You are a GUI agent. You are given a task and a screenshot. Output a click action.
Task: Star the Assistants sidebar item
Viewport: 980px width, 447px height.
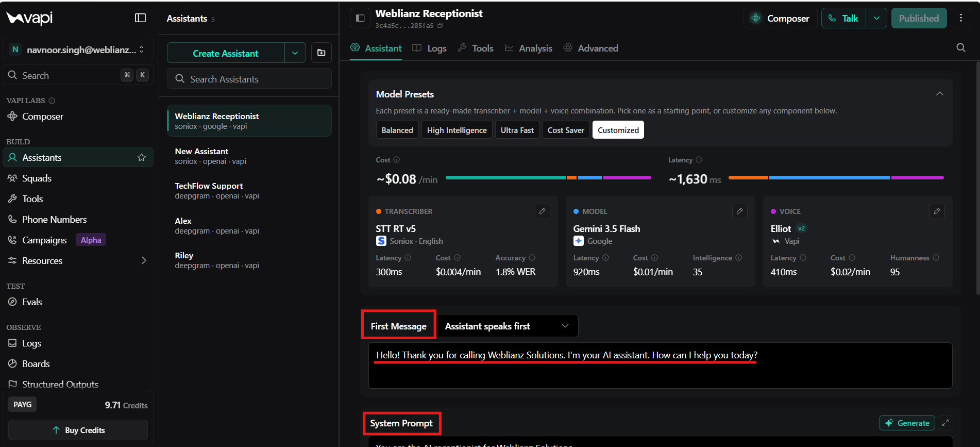(142, 158)
